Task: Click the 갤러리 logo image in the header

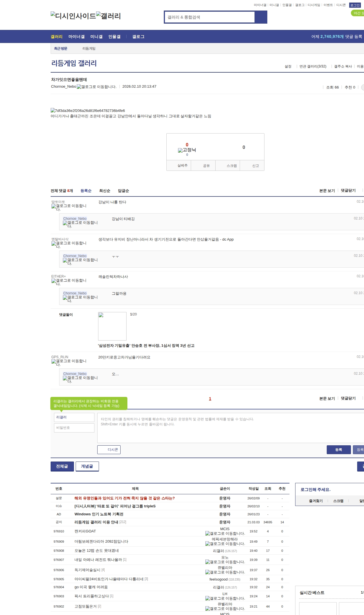Action: [108, 16]
